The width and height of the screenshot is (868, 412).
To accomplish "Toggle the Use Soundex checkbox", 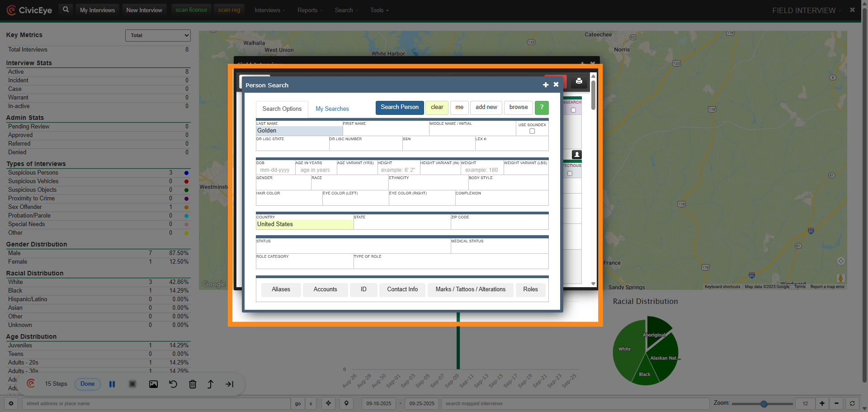I will 532,131.
